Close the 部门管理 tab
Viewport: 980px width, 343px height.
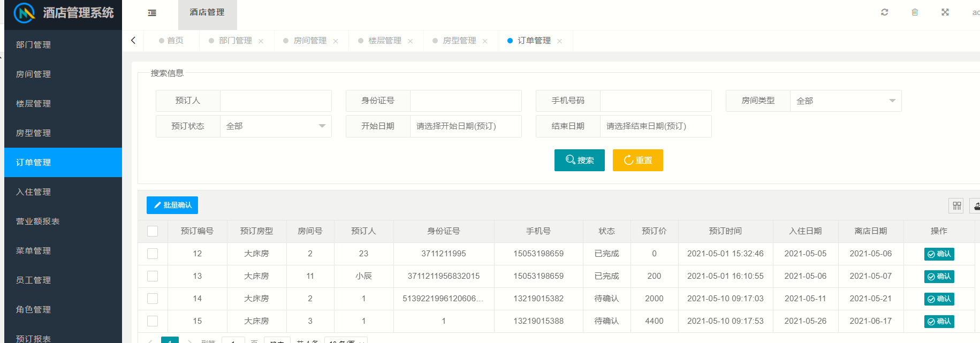pos(261,41)
